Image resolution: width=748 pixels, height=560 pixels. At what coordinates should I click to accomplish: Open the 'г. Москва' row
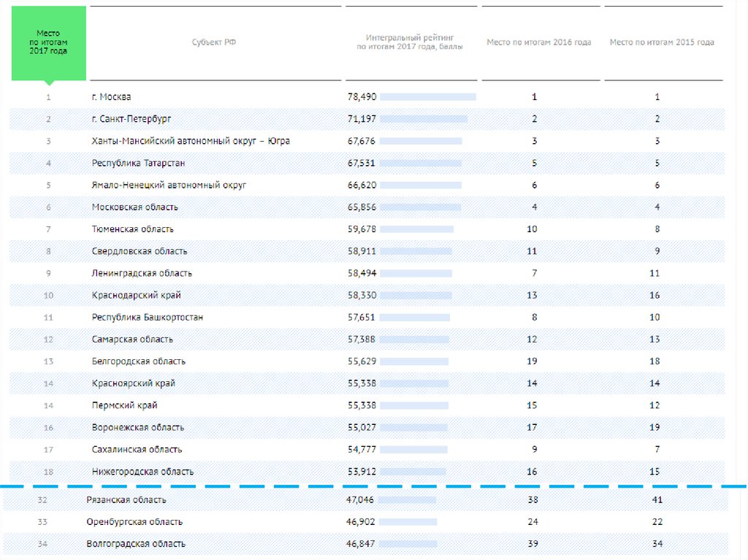coord(111,97)
